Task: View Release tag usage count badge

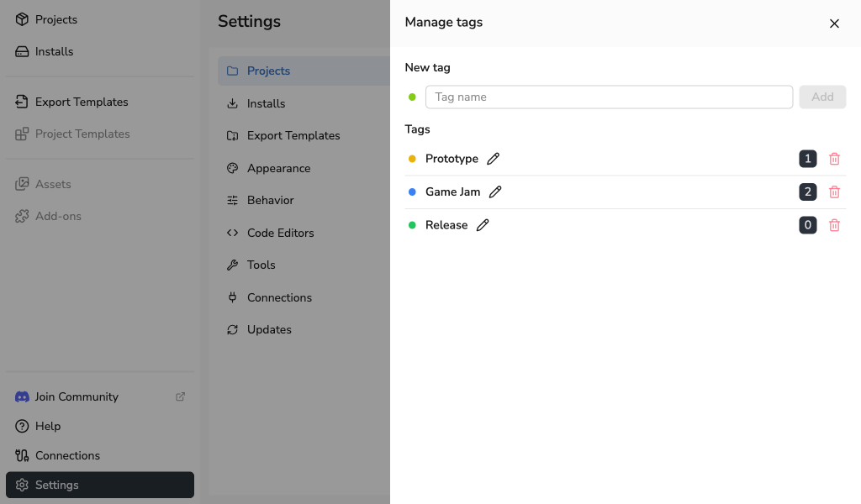Action: pos(808,225)
